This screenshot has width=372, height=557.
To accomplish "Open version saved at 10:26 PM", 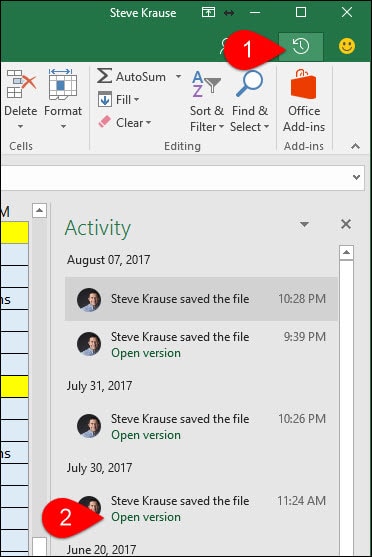I will click(x=146, y=435).
